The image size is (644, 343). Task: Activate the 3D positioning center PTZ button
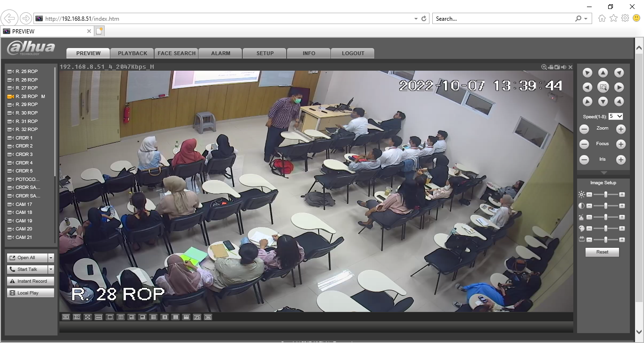[603, 87]
